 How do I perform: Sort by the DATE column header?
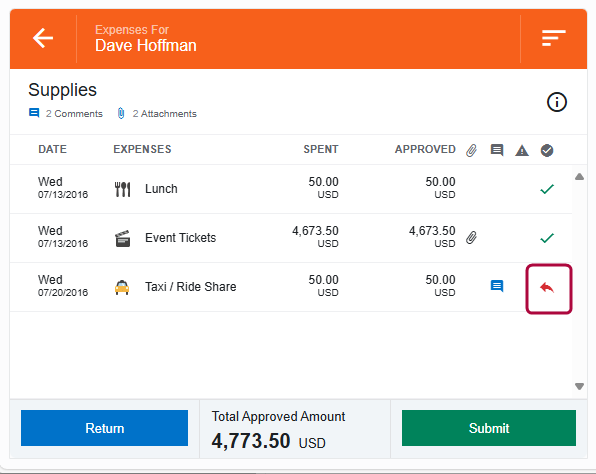[52, 149]
